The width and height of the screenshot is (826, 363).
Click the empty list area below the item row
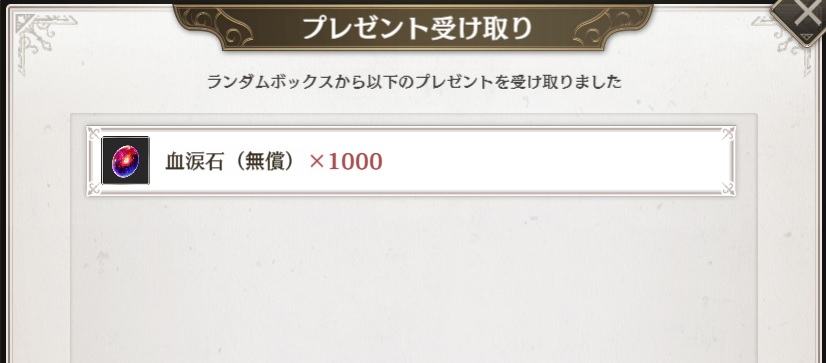pyautogui.click(x=414, y=279)
